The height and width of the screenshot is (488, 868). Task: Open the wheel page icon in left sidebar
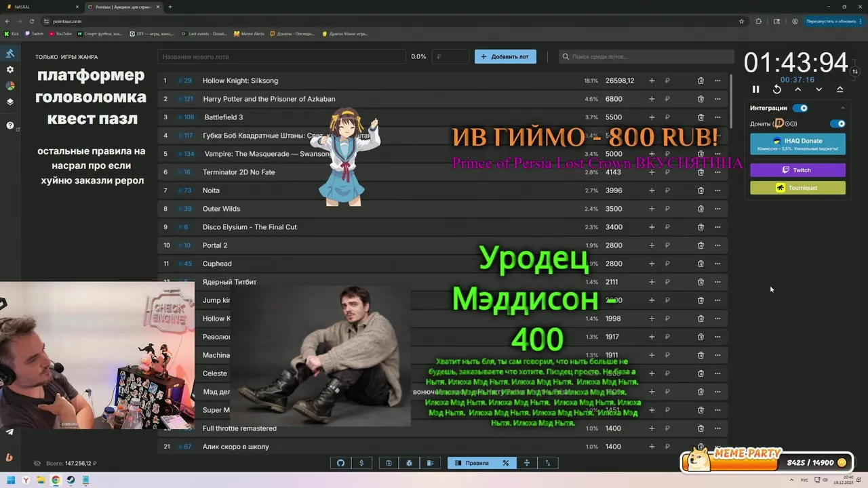point(10,86)
